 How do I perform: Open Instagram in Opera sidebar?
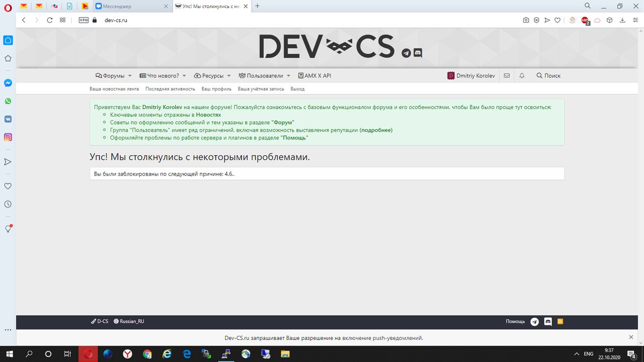(8, 137)
